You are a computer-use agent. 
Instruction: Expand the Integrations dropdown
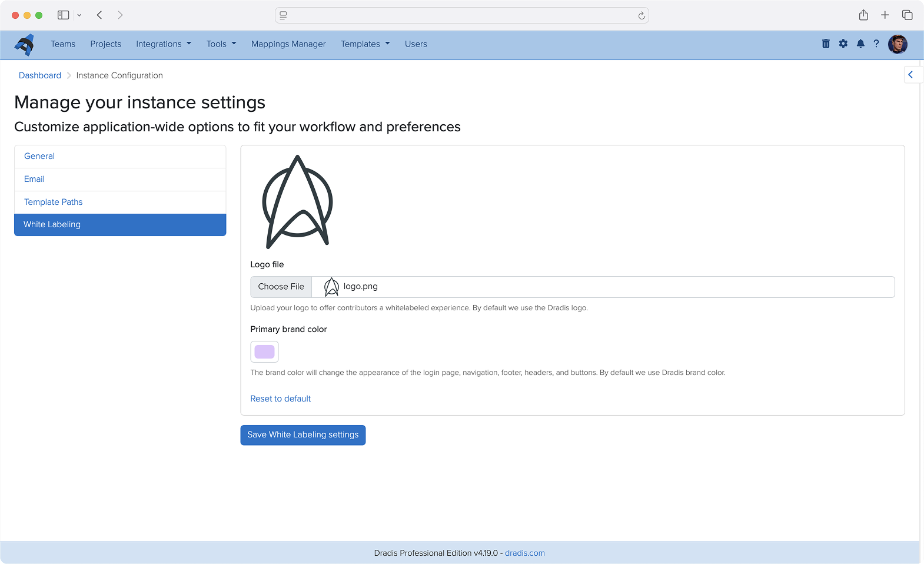coord(164,44)
